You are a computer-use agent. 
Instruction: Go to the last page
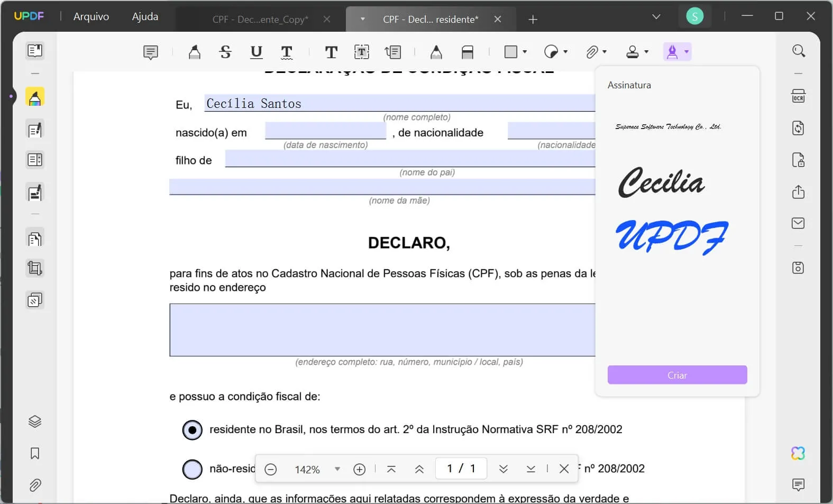coord(531,469)
